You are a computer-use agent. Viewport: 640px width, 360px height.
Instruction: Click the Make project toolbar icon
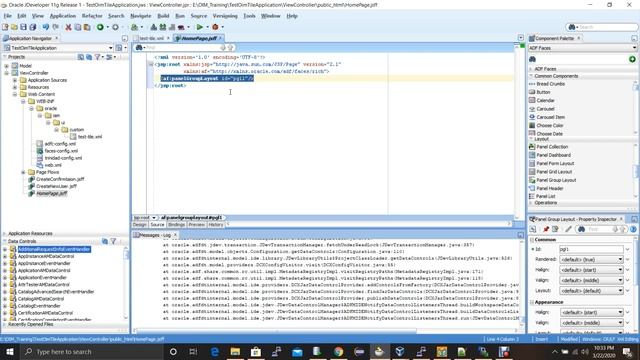(x=153, y=27)
